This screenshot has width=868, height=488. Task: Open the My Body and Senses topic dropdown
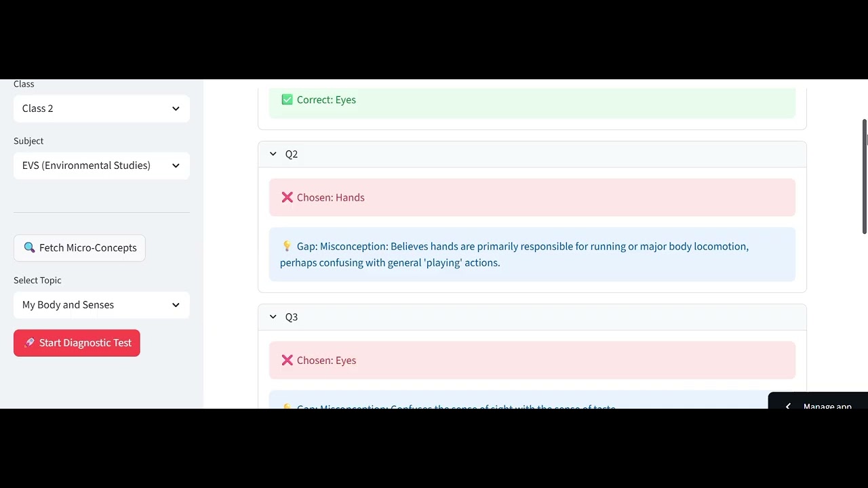[101, 305]
